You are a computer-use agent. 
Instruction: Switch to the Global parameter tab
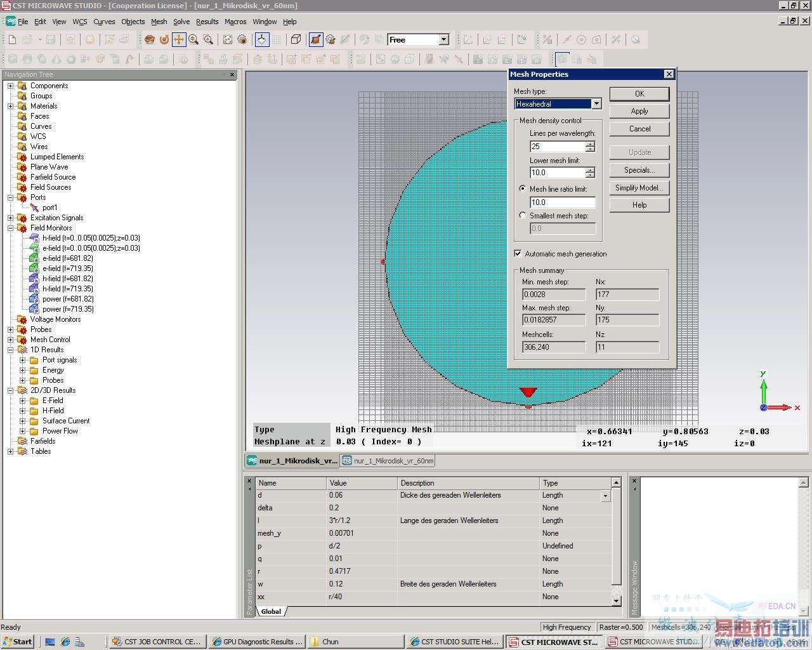(x=271, y=611)
